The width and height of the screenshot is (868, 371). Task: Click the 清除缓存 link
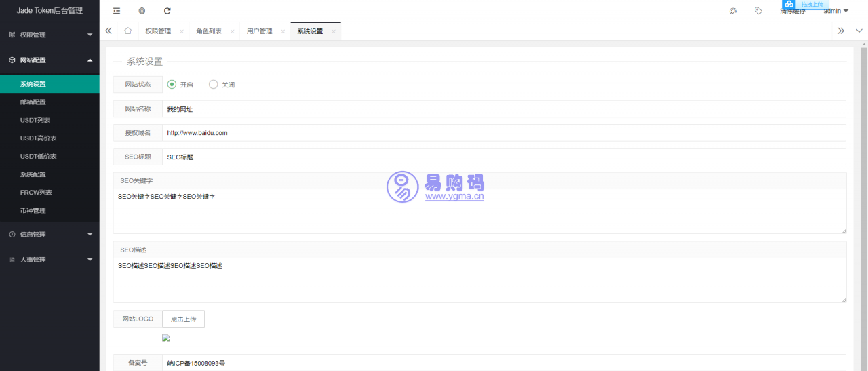pyautogui.click(x=792, y=12)
